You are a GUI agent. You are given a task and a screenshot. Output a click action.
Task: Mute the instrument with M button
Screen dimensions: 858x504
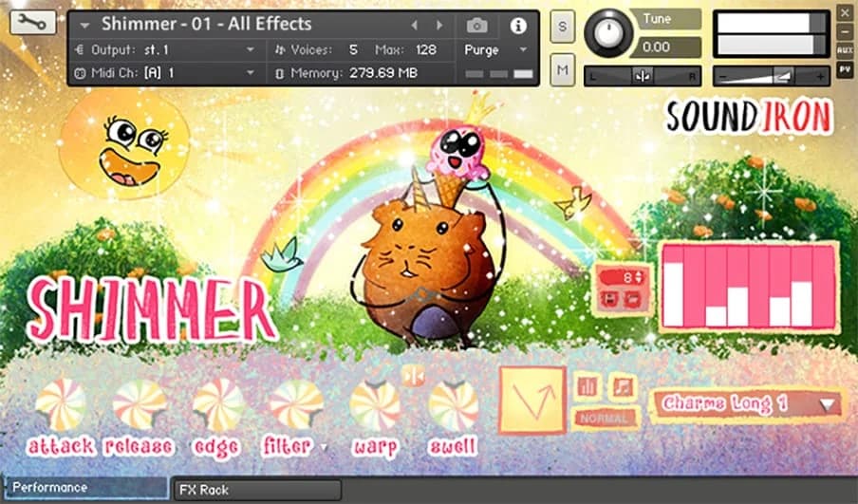pyautogui.click(x=563, y=69)
